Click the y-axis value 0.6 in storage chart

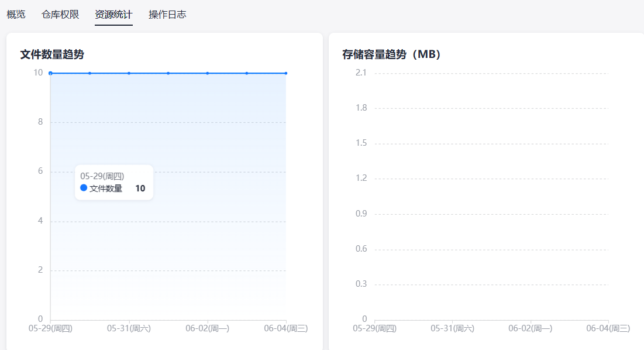click(361, 249)
